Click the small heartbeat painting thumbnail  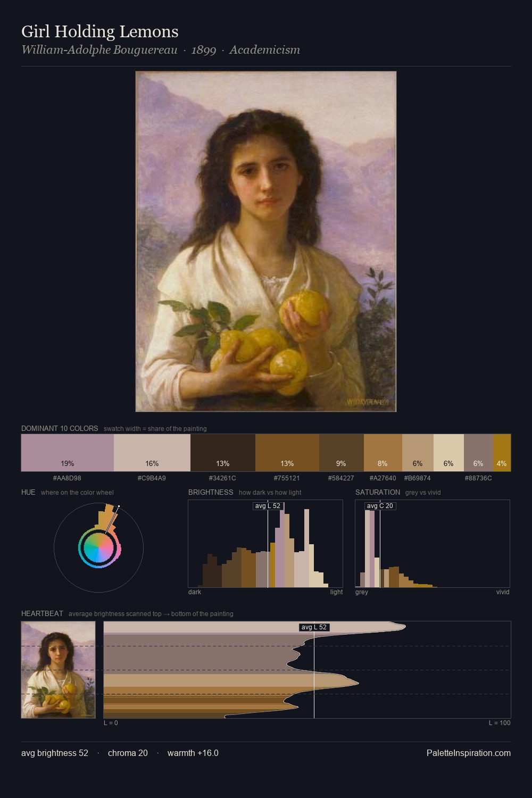point(59,670)
